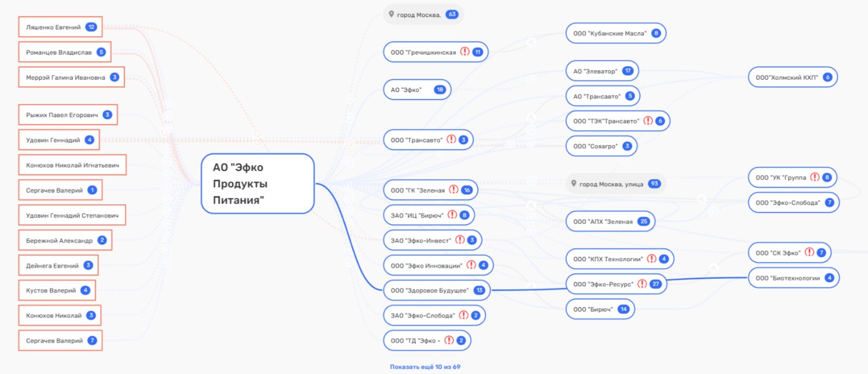Screen dimensions: 868x374
Task: Click location pin in "город Москва," chip
Action: tap(392, 14)
